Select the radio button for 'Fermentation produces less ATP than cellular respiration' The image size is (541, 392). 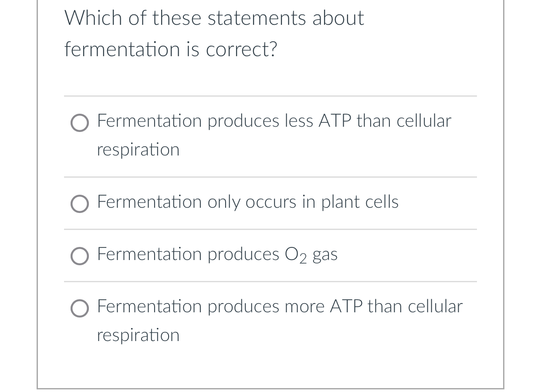click(80, 123)
